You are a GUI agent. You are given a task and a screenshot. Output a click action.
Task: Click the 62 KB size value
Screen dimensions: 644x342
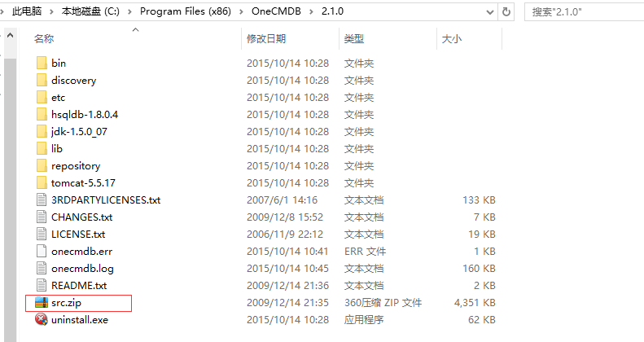click(482, 319)
